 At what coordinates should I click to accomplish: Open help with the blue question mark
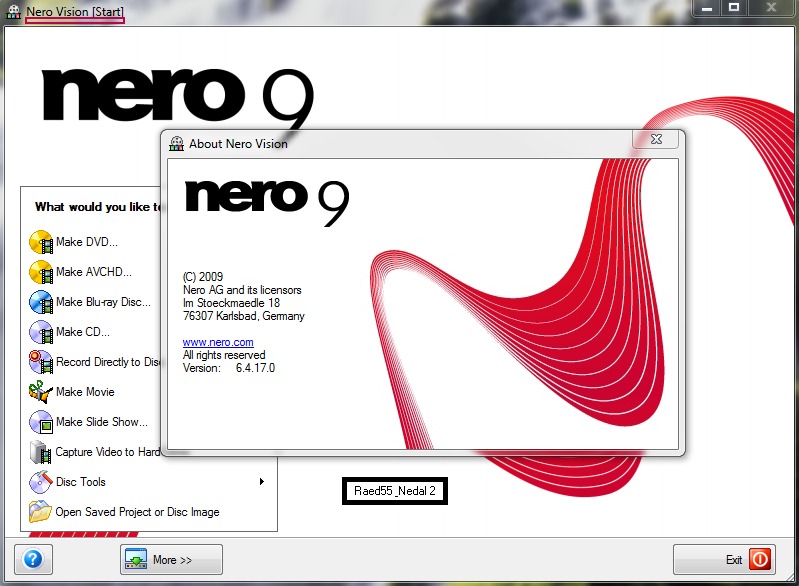tap(33, 560)
